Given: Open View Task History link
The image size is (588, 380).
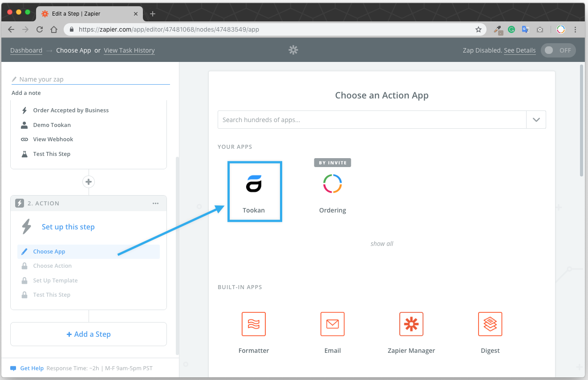Looking at the screenshot, I should [x=129, y=50].
